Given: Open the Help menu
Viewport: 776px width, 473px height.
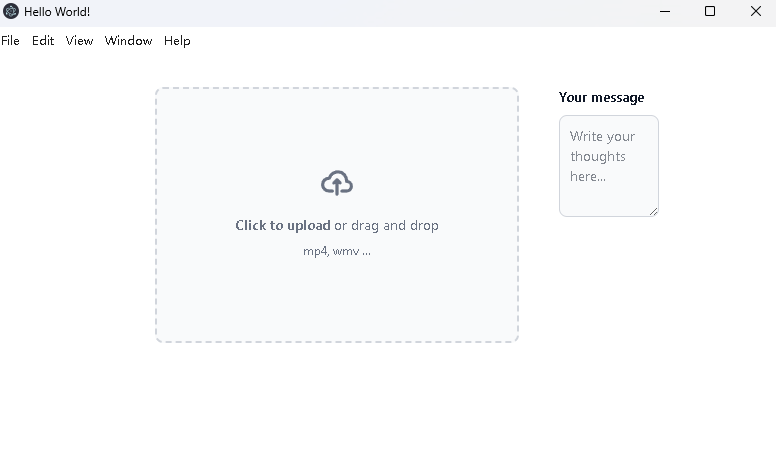Looking at the screenshot, I should [177, 41].
